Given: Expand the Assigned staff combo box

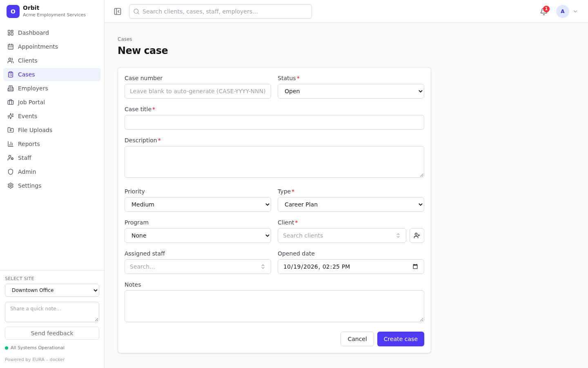Looking at the screenshot, I should (x=198, y=267).
